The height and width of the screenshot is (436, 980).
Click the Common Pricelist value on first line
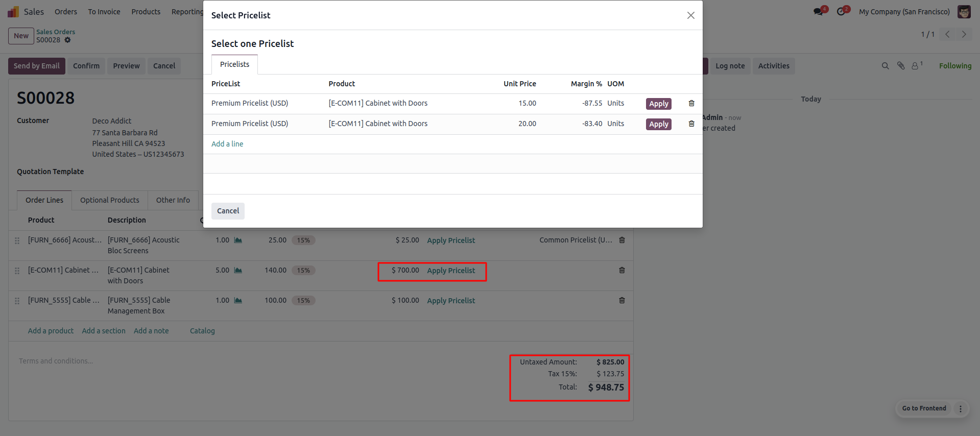(576, 240)
